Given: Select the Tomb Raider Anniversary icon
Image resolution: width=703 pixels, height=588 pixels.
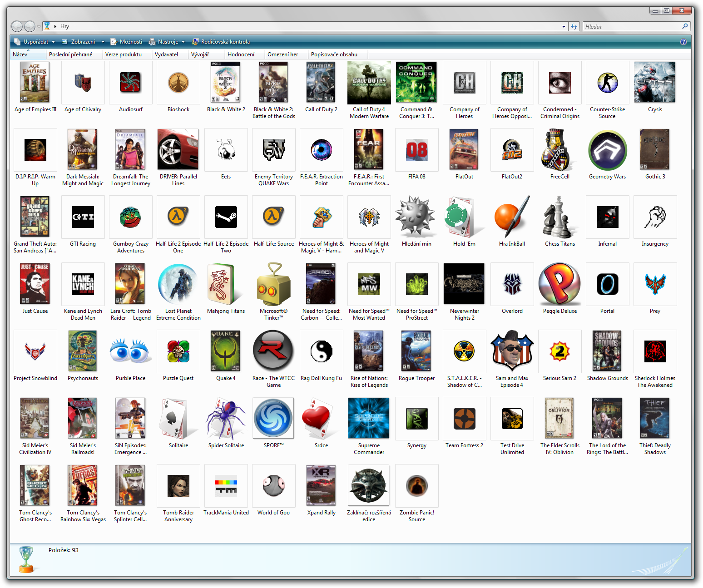Looking at the screenshot, I should pyautogui.click(x=178, y=486).
